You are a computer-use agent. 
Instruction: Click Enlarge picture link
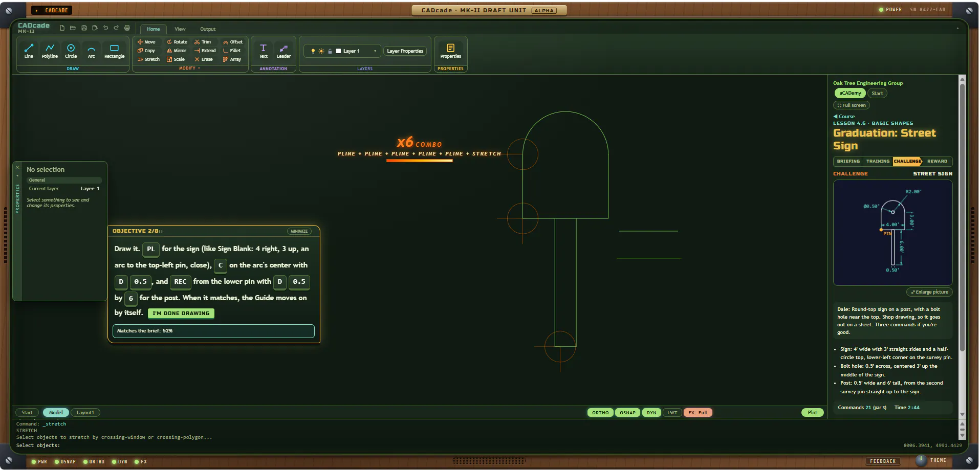929,292
